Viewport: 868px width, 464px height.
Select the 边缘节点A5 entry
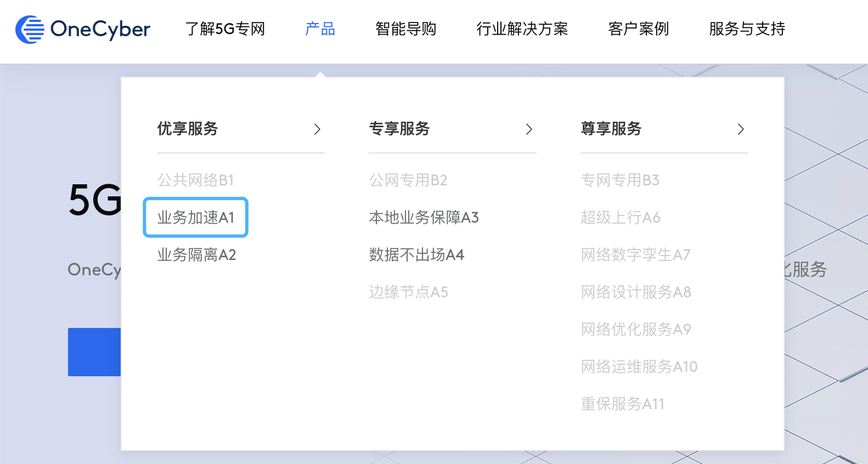pyautogui.click(x=408, y=292)
